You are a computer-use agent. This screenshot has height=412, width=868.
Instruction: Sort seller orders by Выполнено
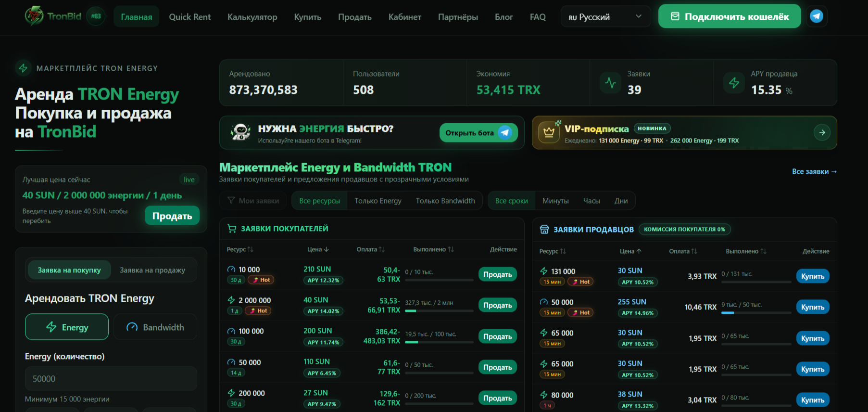pyautogui.click(x=746, y=251)
